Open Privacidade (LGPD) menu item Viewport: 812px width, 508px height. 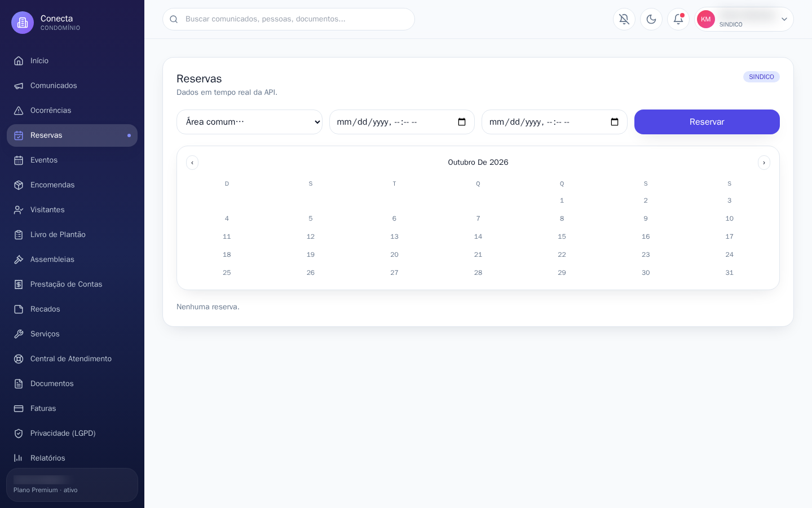72,433
